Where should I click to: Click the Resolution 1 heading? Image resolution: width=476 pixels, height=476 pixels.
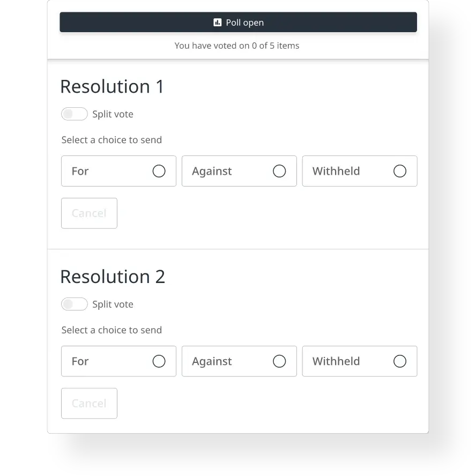pos(112,86)
